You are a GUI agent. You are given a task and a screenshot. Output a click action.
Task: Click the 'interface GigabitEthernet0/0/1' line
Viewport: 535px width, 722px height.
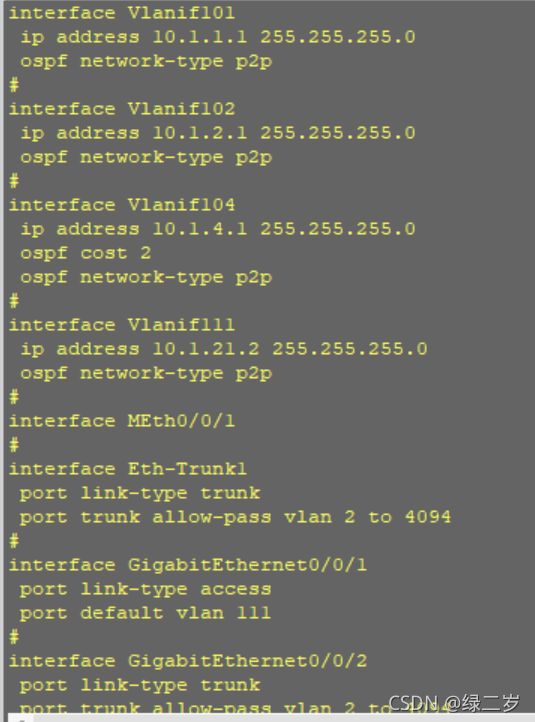point(188,565)
